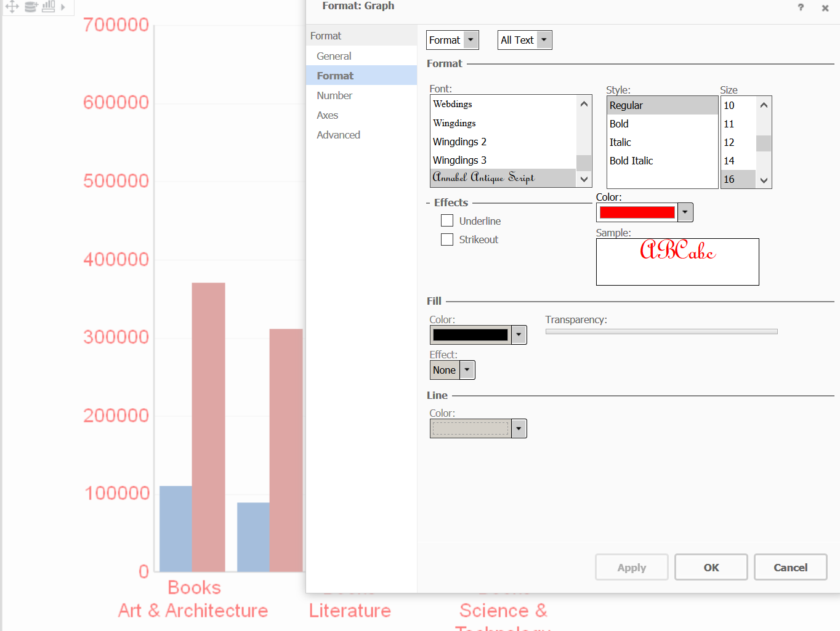Expand the Line Color dropdown
This screenshot has height=631, width=840.
[519, 428]
